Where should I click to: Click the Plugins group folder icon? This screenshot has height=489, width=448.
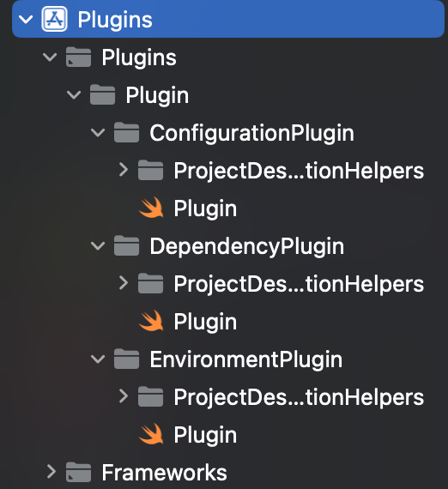pos(78,57)
